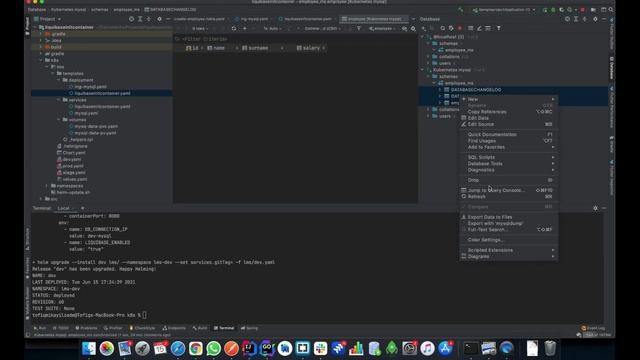Open the Project view dropdown
The width and height of the screenshot is (640, 360).
click(47, 19)
